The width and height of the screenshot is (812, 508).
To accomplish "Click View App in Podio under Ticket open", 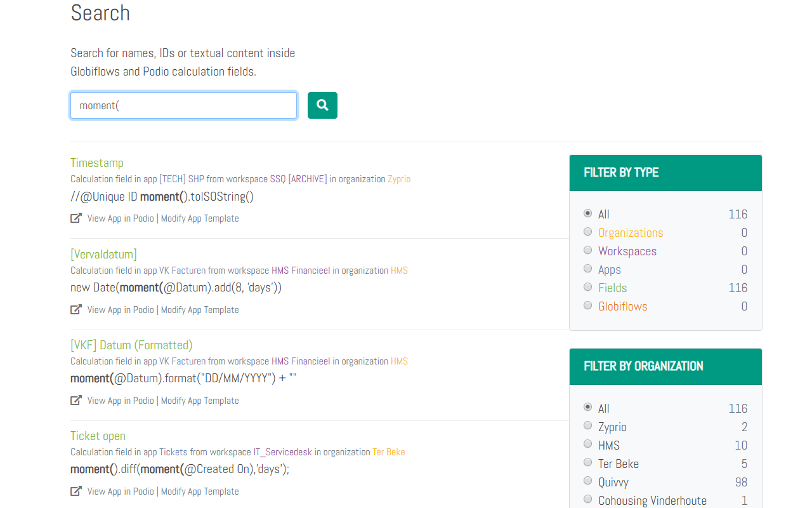I will (121, 491).
